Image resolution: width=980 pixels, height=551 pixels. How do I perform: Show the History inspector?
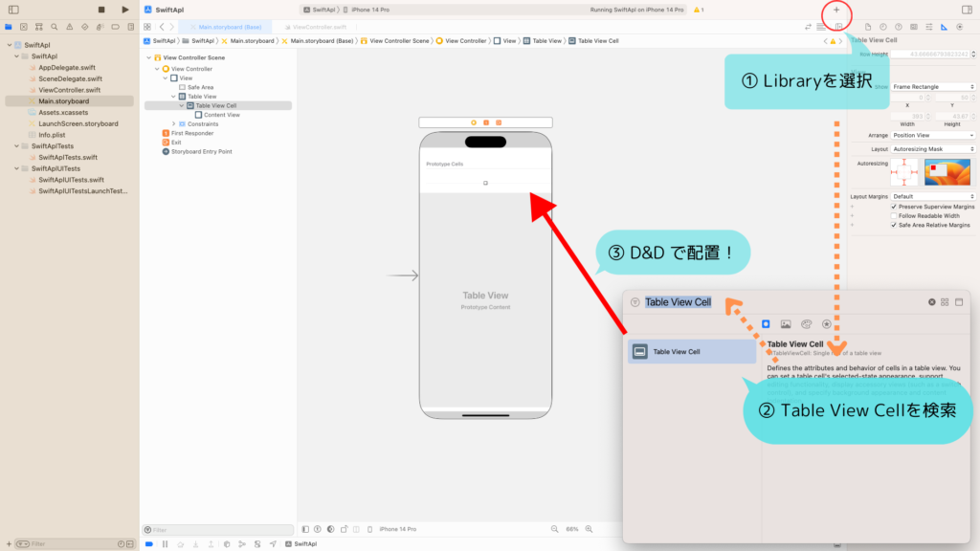coord(883,27)
